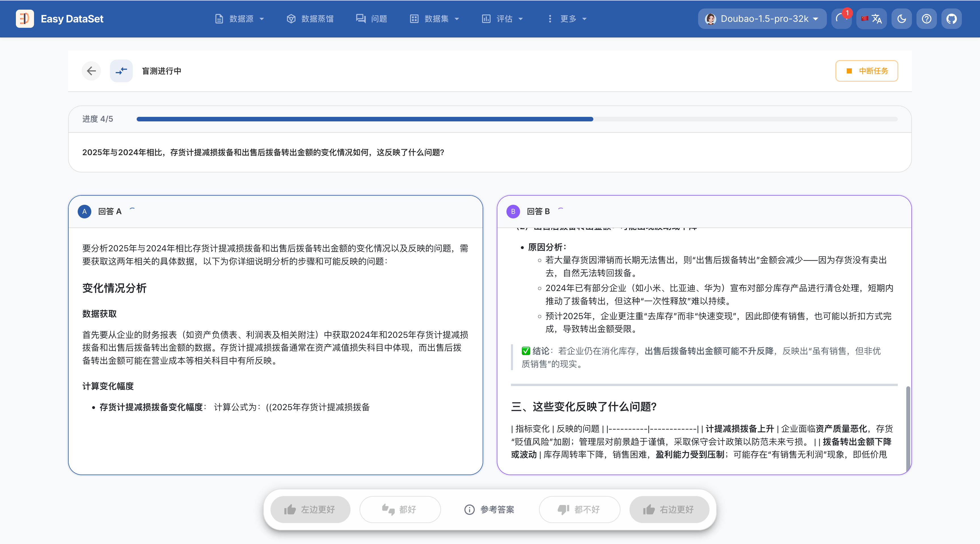Click the 进度 4/5 progress bar

pyautogui.click(x=517, y=119)
